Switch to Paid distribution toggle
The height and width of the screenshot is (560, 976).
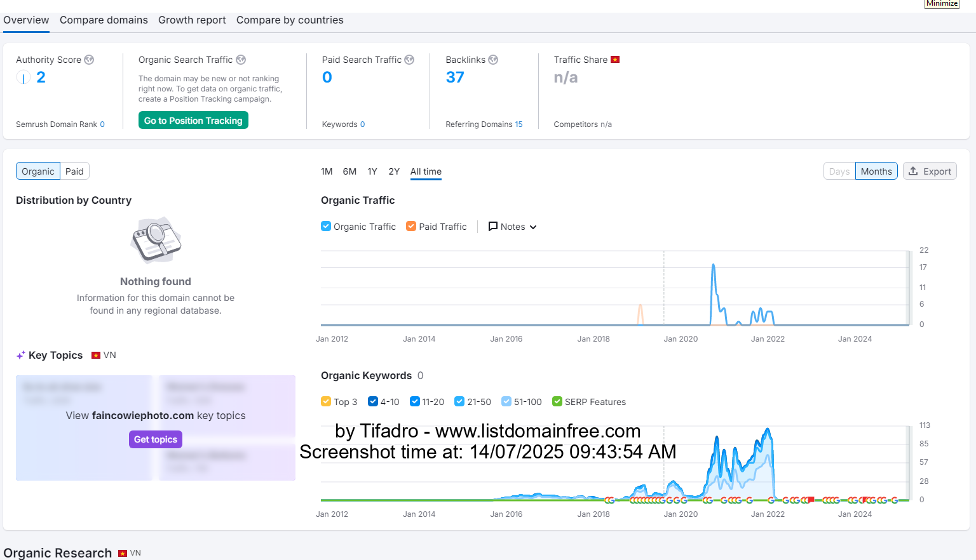(x=74, y=171)
